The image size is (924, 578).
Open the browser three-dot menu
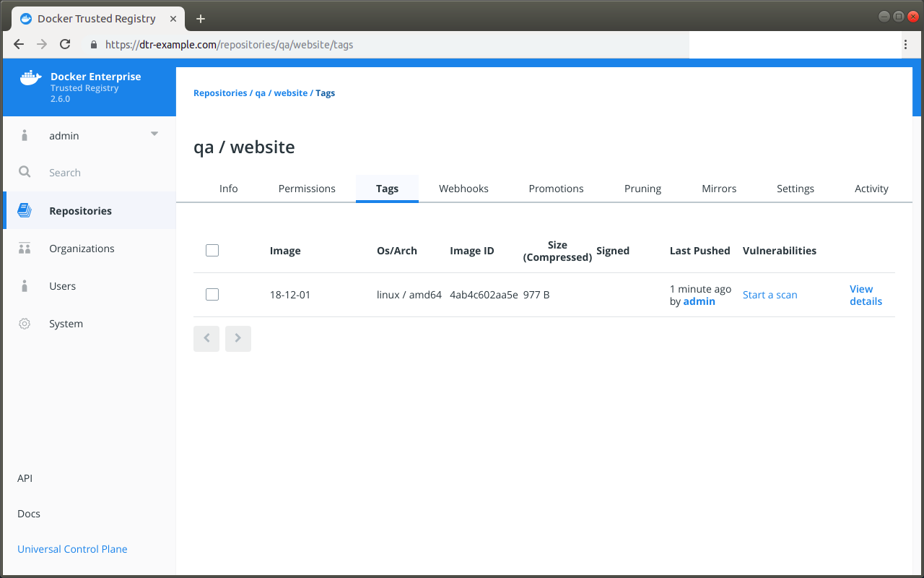pos(905,44)
